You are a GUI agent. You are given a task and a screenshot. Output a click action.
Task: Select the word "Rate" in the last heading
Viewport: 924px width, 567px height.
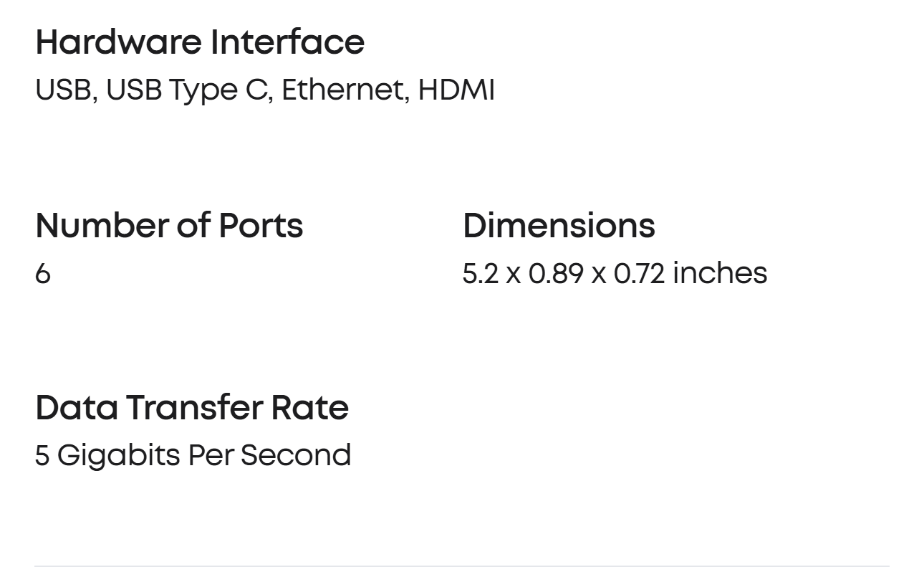click(309, 408)
